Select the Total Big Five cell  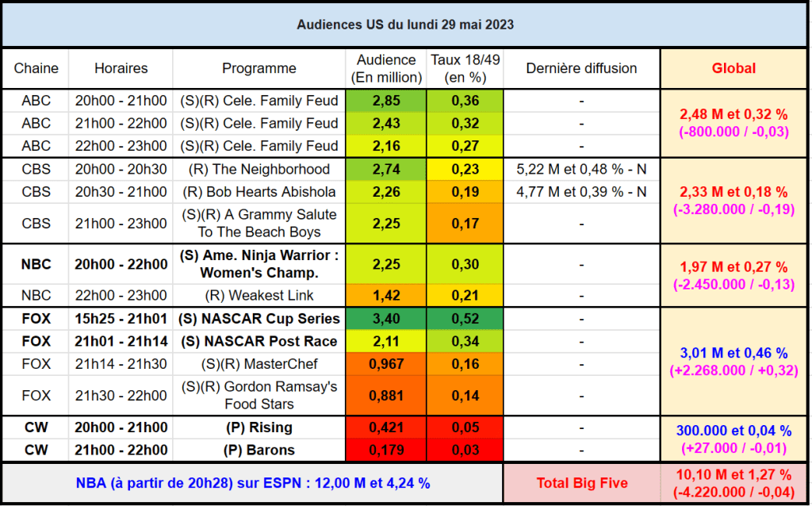point(581,483)
